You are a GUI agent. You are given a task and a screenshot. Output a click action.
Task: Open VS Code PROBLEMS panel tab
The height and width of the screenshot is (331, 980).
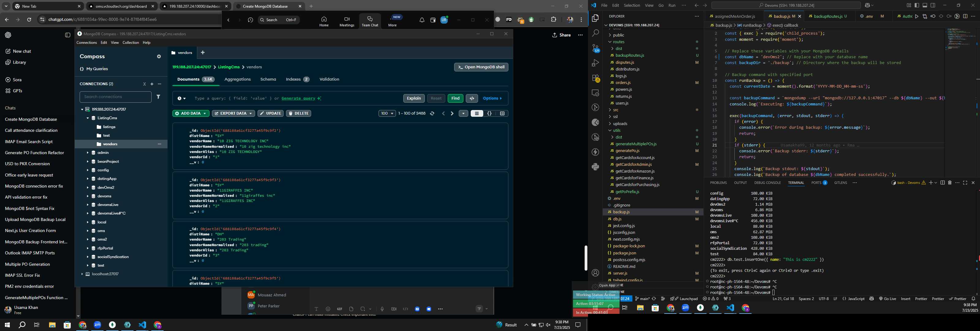pyautogui.click(x=718, y=183)
